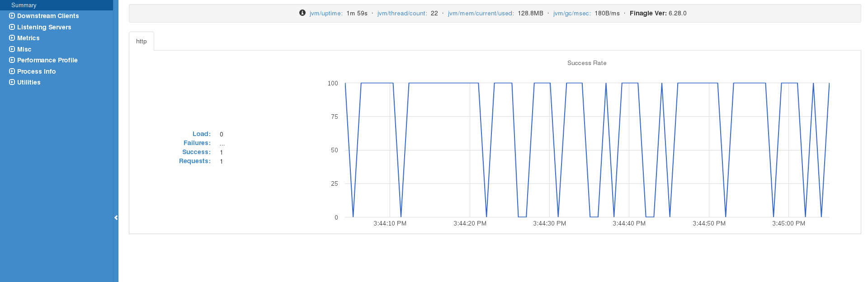Expand Listening Servers arrow icon

coord(12,27)
